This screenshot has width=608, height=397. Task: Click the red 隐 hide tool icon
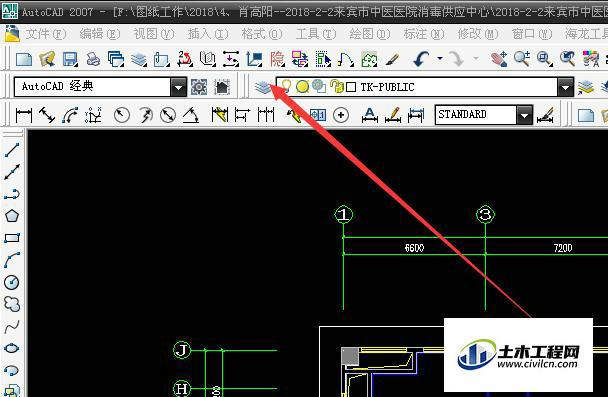click(277, 59)
